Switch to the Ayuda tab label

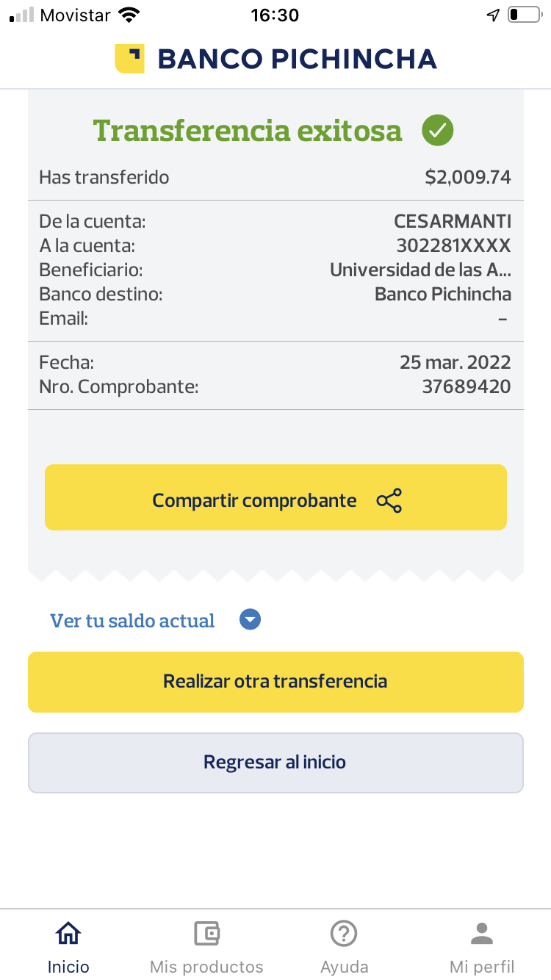[344, 967]
